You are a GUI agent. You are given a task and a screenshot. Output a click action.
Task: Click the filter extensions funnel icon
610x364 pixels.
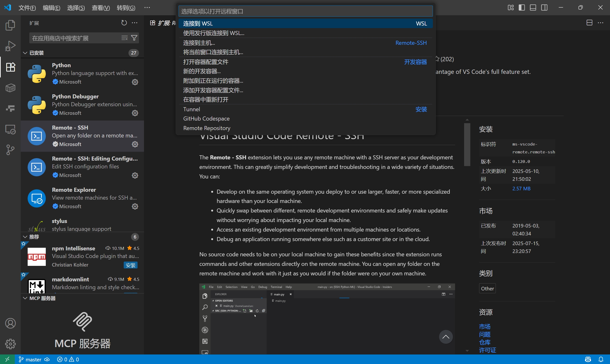tap(134, 38)
